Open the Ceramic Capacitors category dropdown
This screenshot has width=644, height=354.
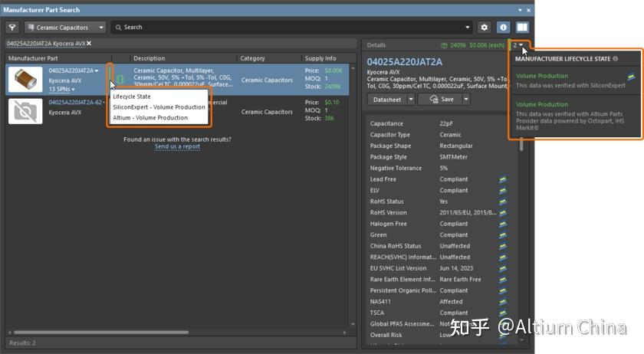point(65,28)
